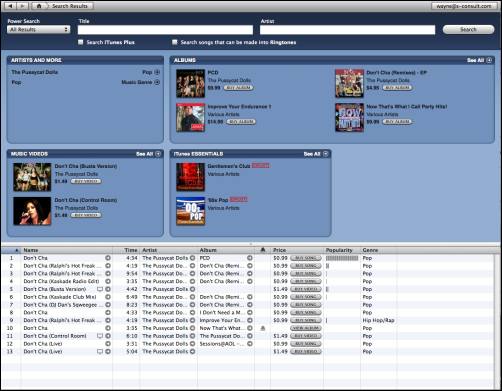Buy Now That's What I Call Party Hits
Screen dimensions: 502x391
397,122
